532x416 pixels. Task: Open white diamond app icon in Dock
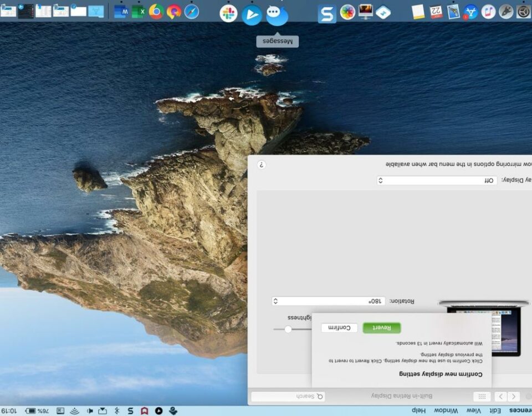coord(383,12)
